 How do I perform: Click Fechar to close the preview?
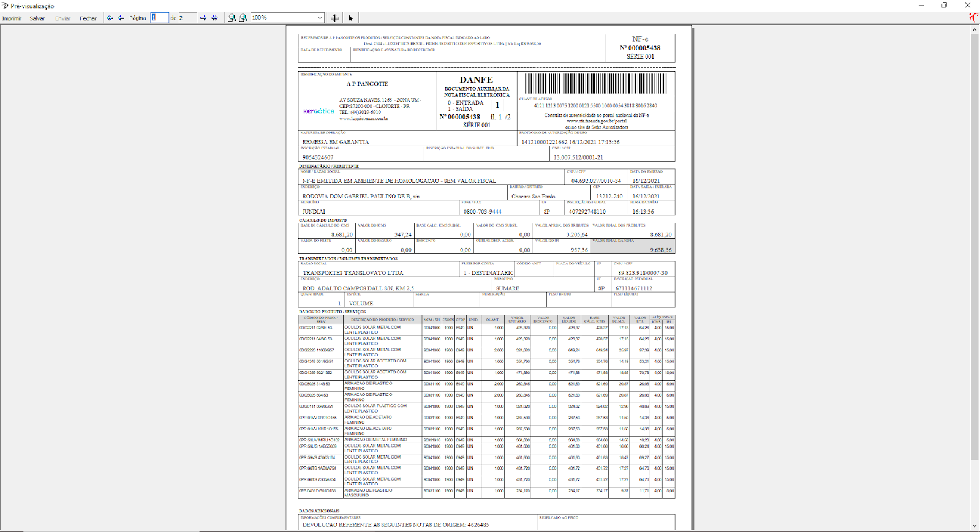pyautogui.click(x=88, y=18)
